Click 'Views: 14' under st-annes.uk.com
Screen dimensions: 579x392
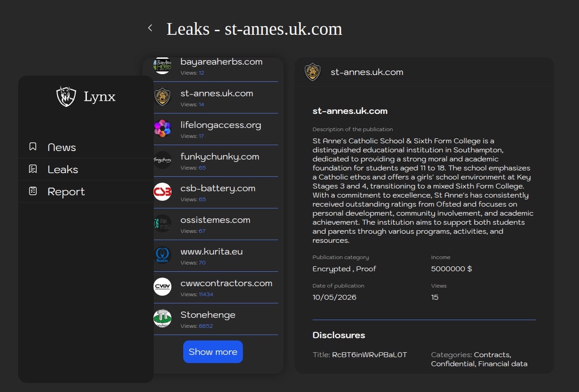tap(192, 104)
